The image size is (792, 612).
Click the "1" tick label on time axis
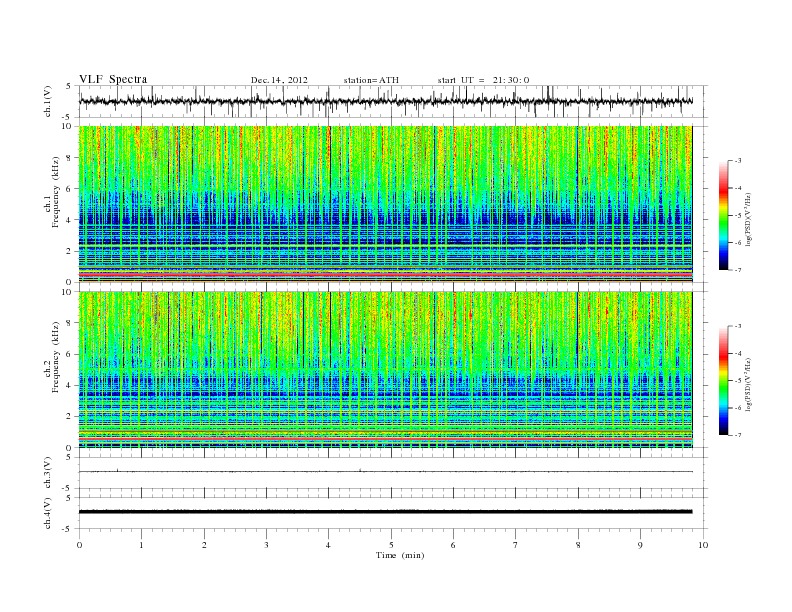(141, 545)
